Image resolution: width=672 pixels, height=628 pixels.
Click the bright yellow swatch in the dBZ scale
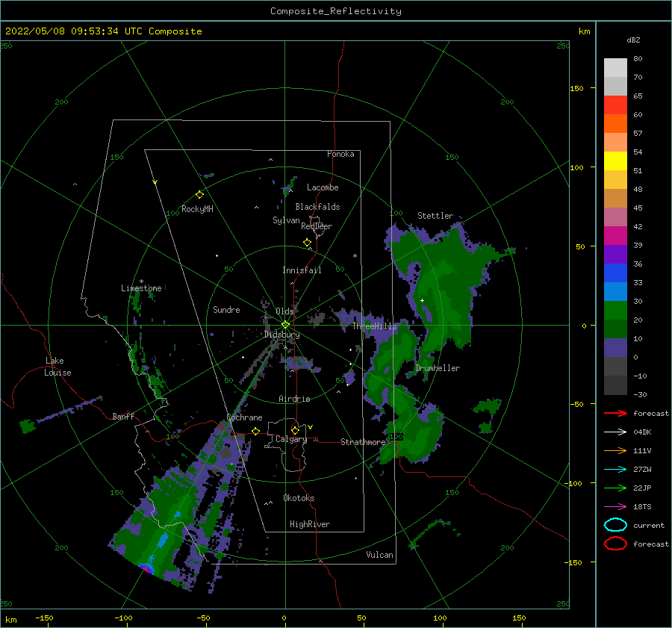pos(615,161)
